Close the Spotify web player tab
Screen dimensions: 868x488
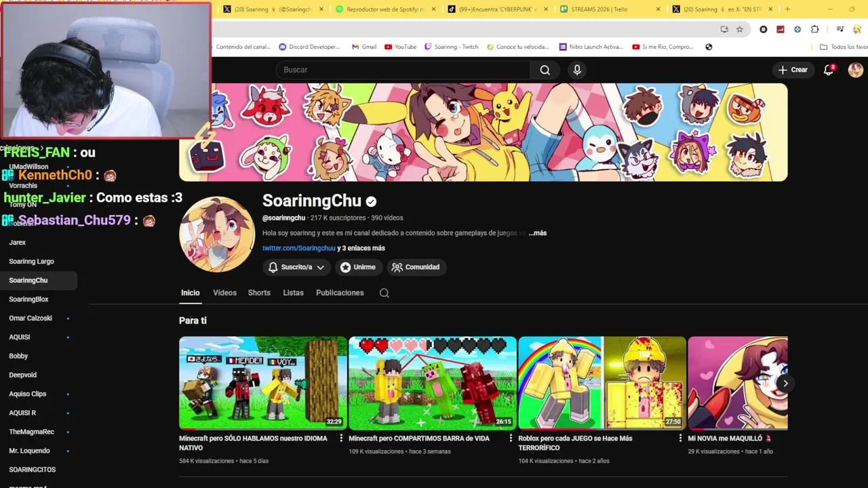(x=434, y=9)
